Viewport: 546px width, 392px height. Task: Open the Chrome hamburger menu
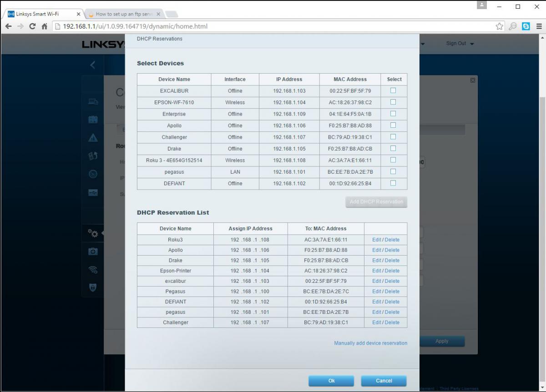(x=539, y=26)
